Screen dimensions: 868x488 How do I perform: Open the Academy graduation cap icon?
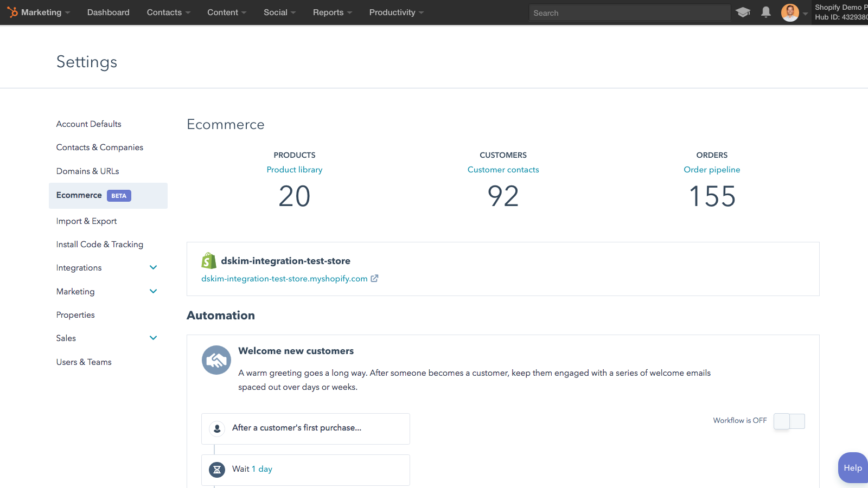(x=743, y=12)
